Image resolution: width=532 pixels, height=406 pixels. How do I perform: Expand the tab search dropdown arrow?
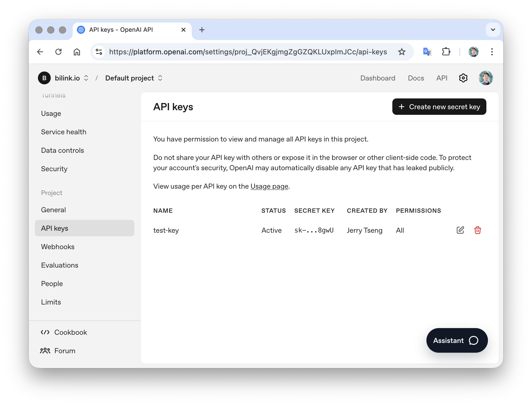click(x=493, y=30)
